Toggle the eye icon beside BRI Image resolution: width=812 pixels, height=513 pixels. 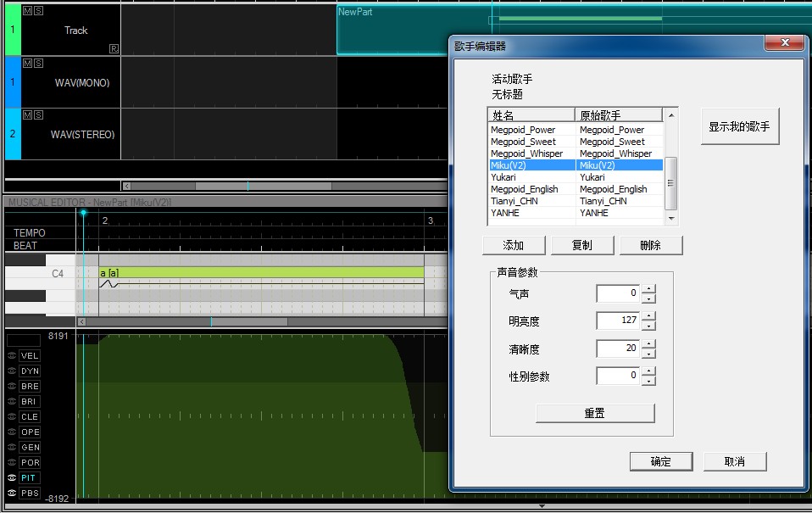(12, 401)
